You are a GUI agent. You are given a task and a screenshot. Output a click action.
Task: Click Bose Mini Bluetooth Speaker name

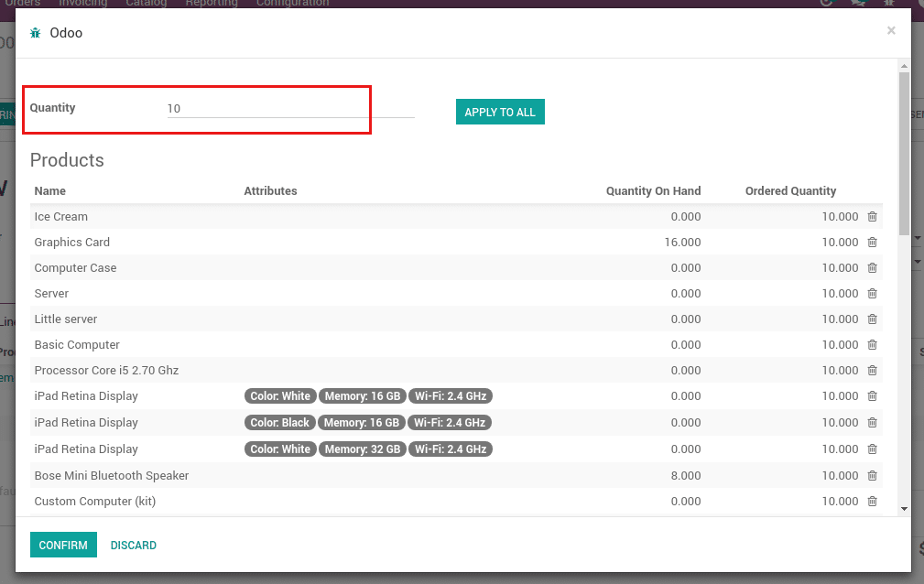click(x=112, y=476)
